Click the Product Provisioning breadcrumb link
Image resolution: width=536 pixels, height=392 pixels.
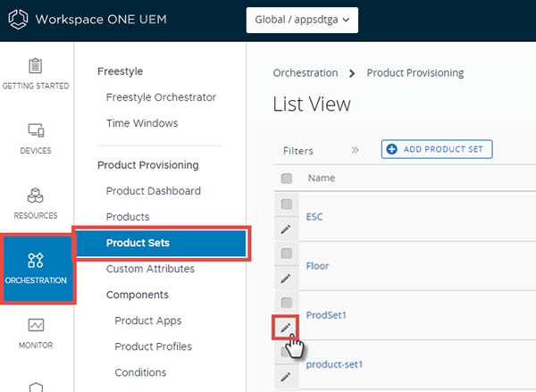[415, 73]
